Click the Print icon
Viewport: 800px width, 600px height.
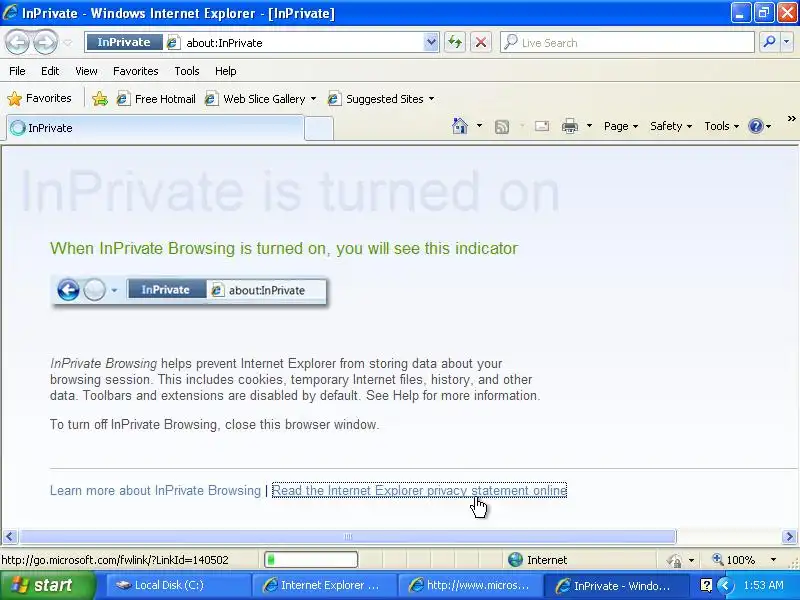tap(570, 126)
